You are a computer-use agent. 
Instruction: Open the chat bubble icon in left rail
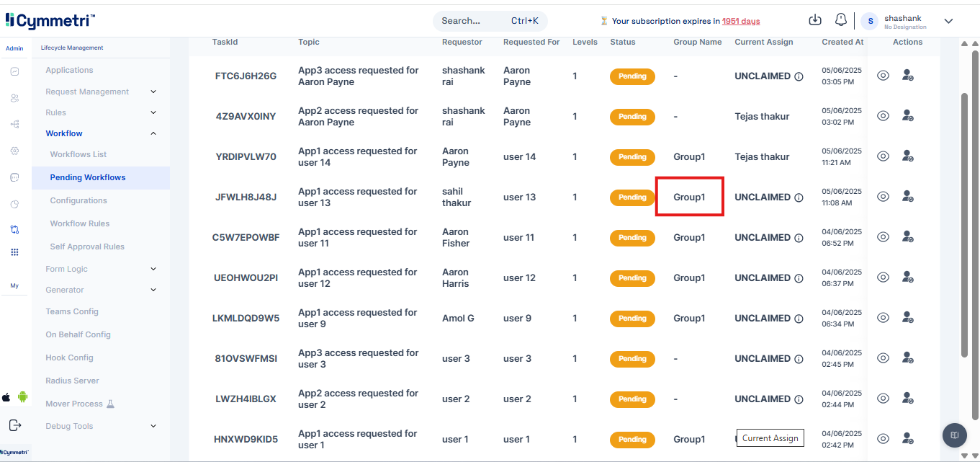(14, 177)
